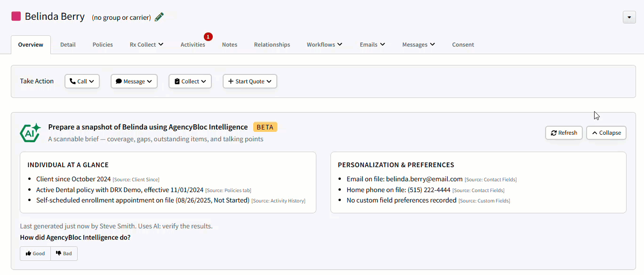Viewport: 644px width, 275px height.
Task: Click the red Activities notification badge
Action: [x=208, y=36]
